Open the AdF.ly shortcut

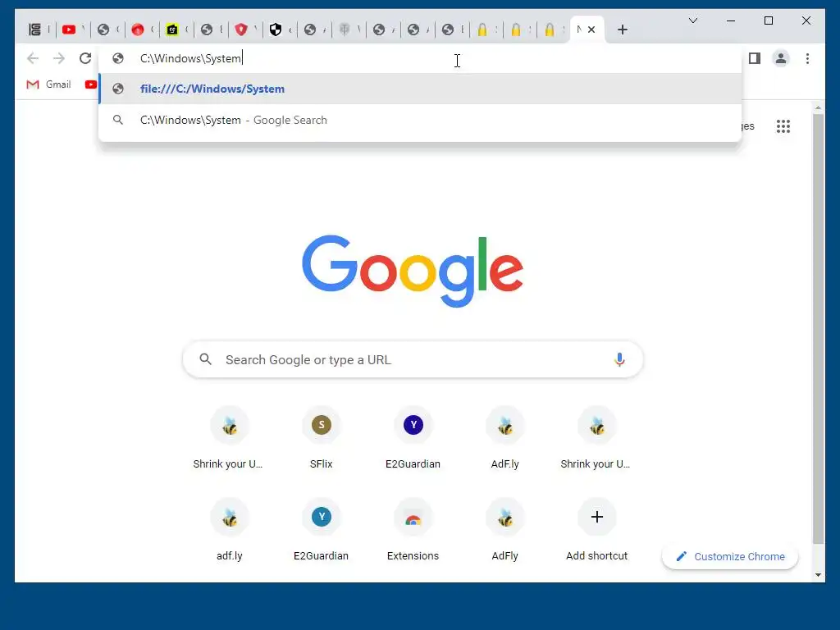click(x=504, y=438)
